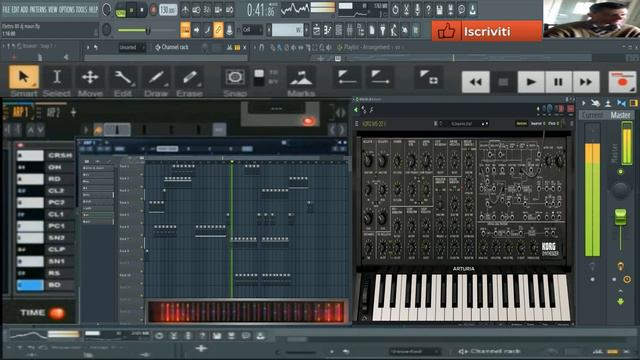Click next pattern arrow beside selector
This screenshot has width=640, height=360.
click(307, 30)
